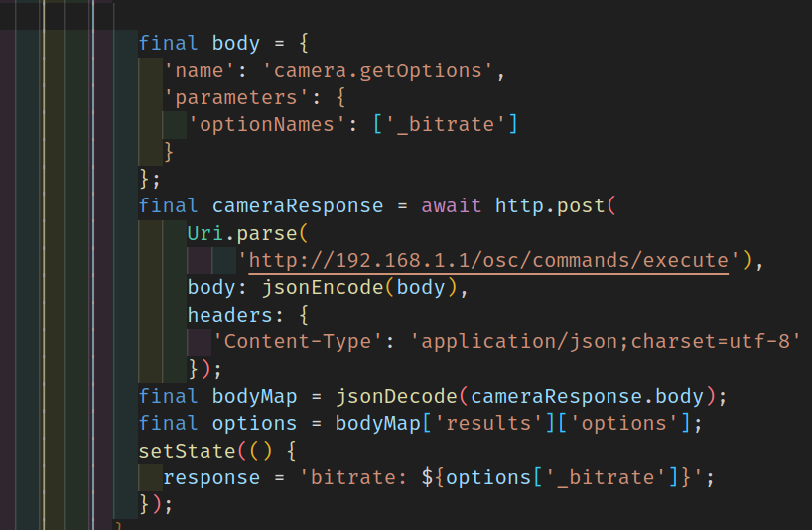Click the 'name' key
812x530 pixels.
point(200,70)
